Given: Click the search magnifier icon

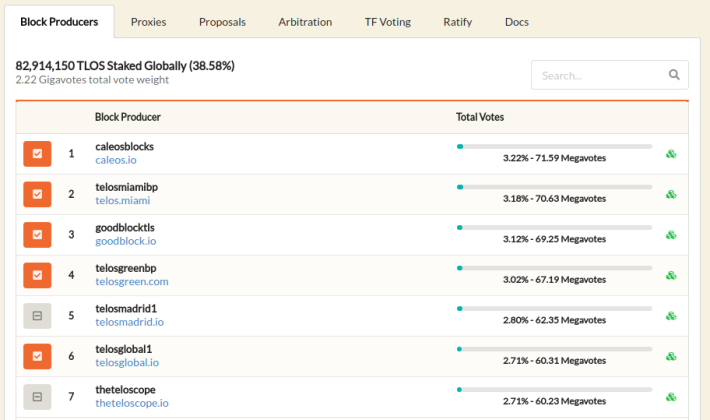Looking at the screenshot, I should point(674,75).
